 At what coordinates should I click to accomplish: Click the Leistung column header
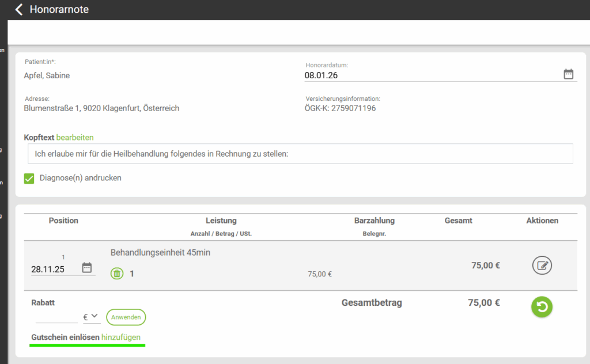click(x=221, y=221)
